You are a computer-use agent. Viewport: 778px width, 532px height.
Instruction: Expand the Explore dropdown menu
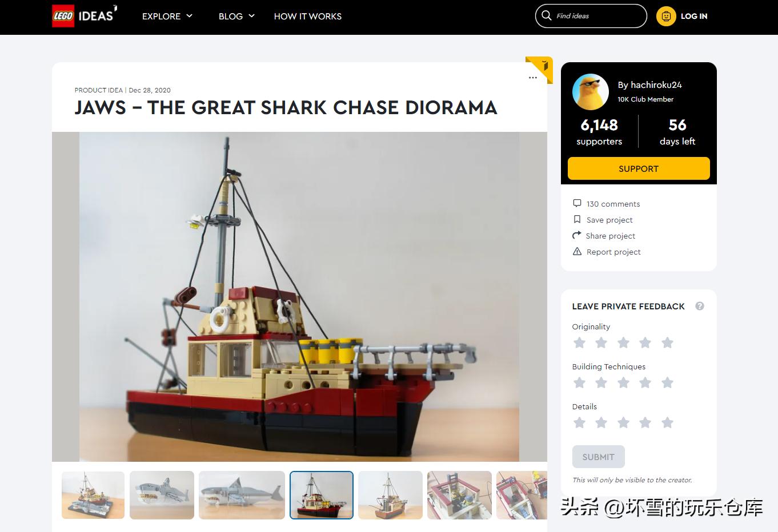click(167, 16)
